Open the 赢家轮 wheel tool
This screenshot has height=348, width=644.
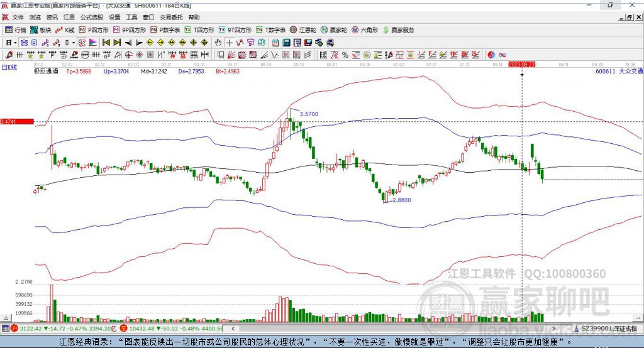point(334,30)
